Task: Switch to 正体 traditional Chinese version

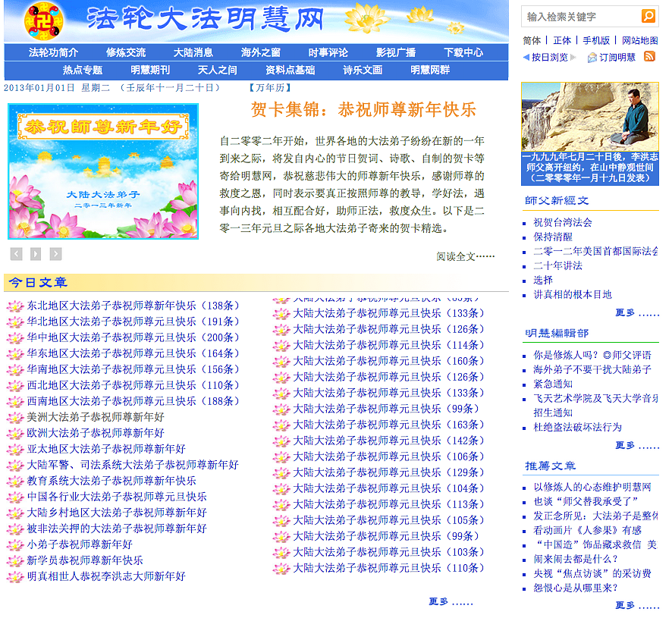Action: (562, 41)
